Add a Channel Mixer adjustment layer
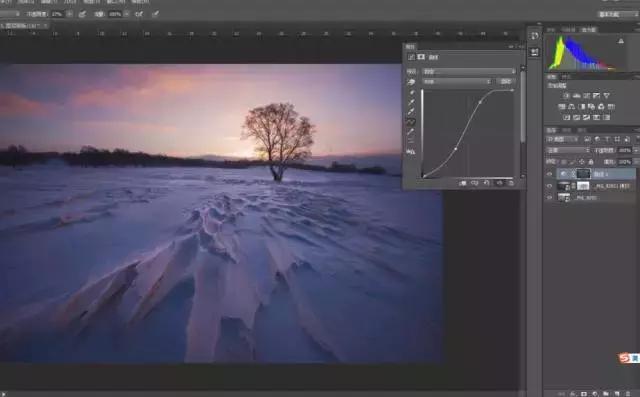This screenshot has width=640, height=397. (x=601, y=106)
